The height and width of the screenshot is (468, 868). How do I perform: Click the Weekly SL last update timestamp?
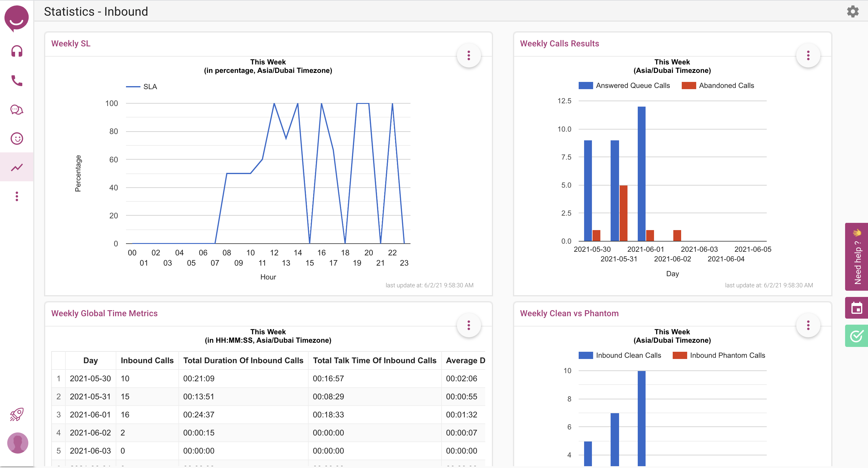pos(429,285)
